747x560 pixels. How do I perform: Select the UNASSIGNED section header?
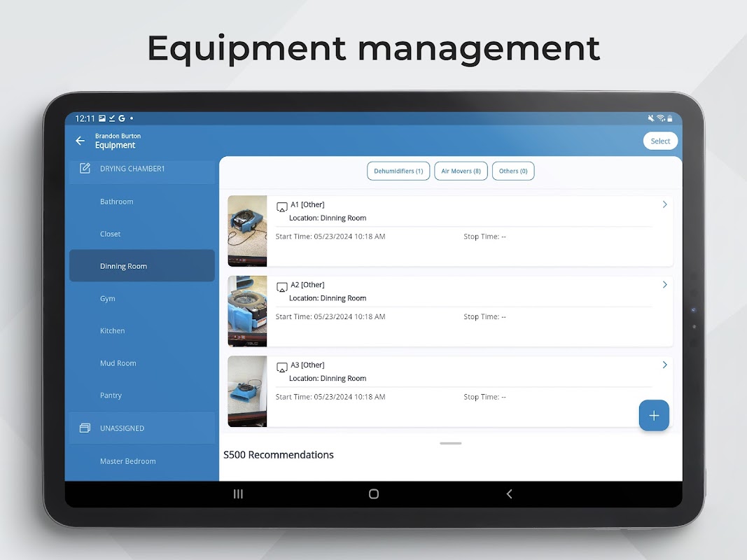click(x=142, y=428)
